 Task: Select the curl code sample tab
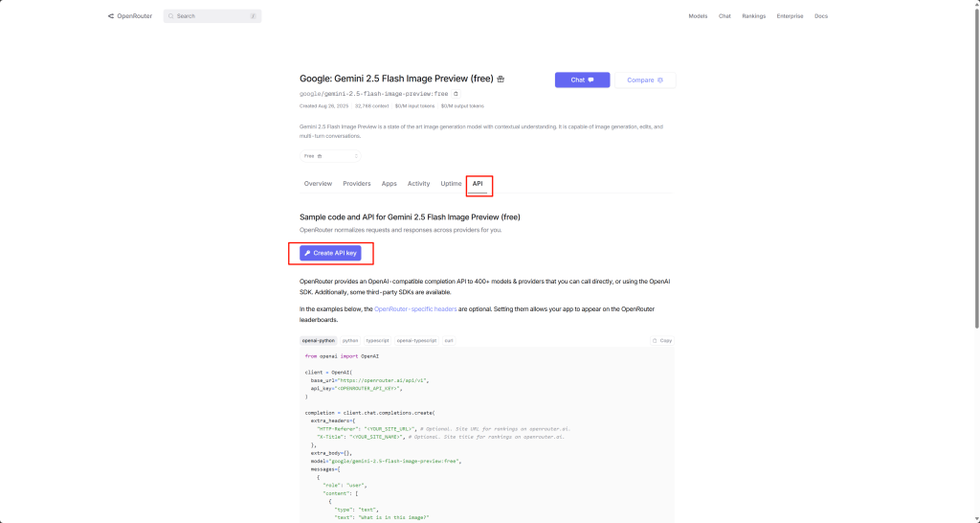pyautogui.click(x=449, y=340)
